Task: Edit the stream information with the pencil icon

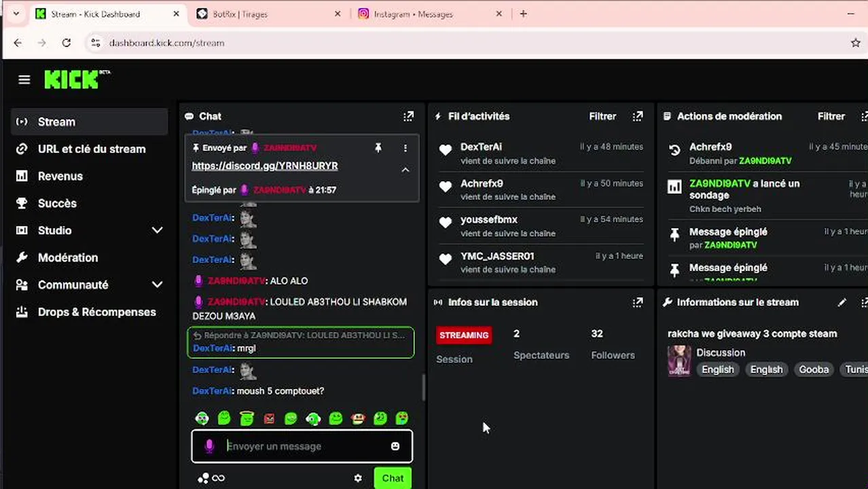Action: (842, 302)
